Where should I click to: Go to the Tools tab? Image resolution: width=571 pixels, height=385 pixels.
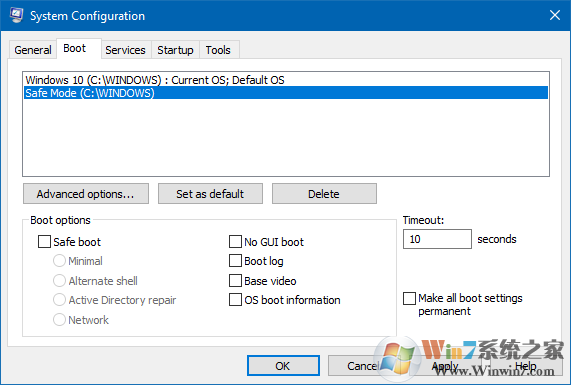(218, 50)
